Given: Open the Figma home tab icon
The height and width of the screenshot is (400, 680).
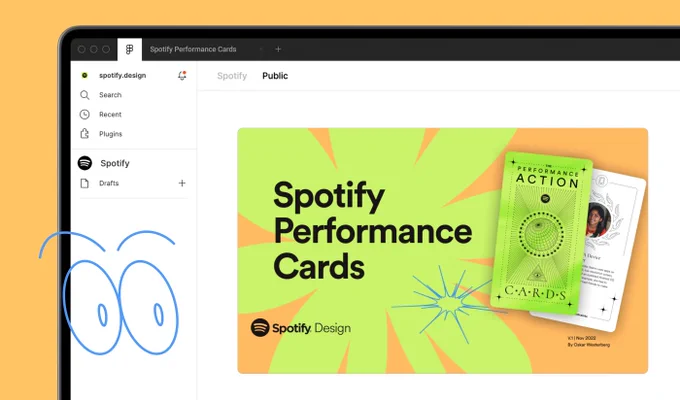Looking at the screenshot, I should [129, 49].
